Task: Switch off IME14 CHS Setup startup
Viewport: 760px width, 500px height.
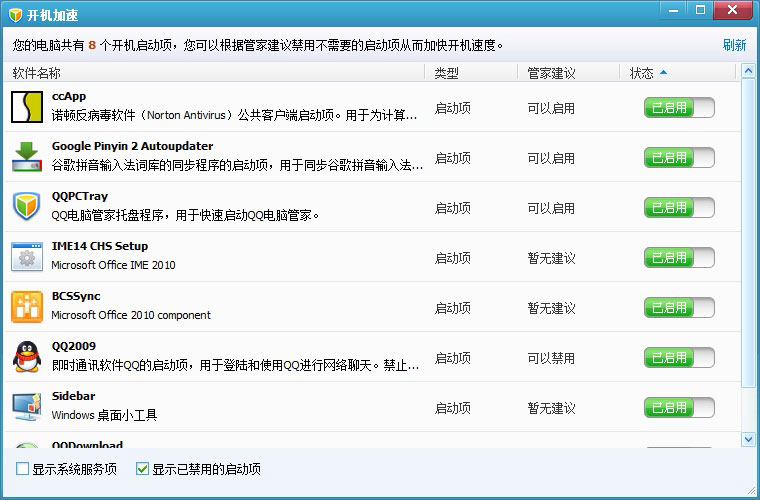Action: tap(679, 258)
